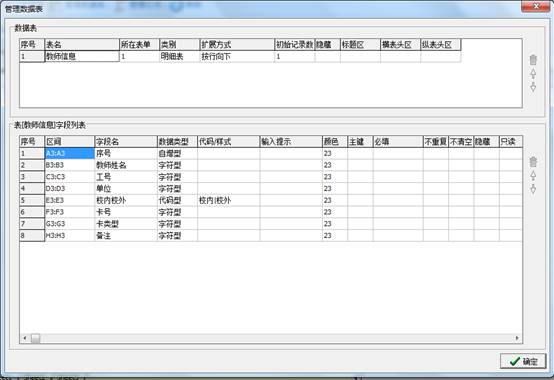Screen dimensions: 554x380
Task: Click the 校内|校外 code style cell
Action: pos(229,200)
